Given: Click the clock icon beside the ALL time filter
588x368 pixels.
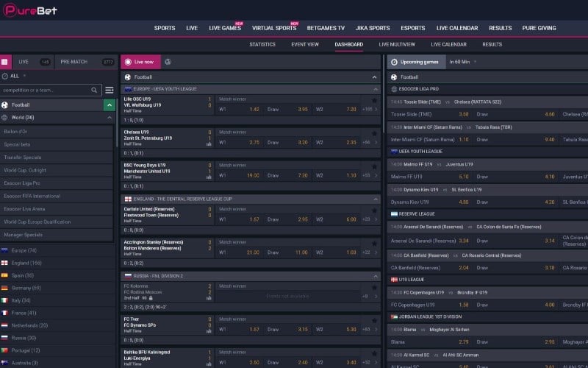Looking at the screenshot, I should 4,76.
